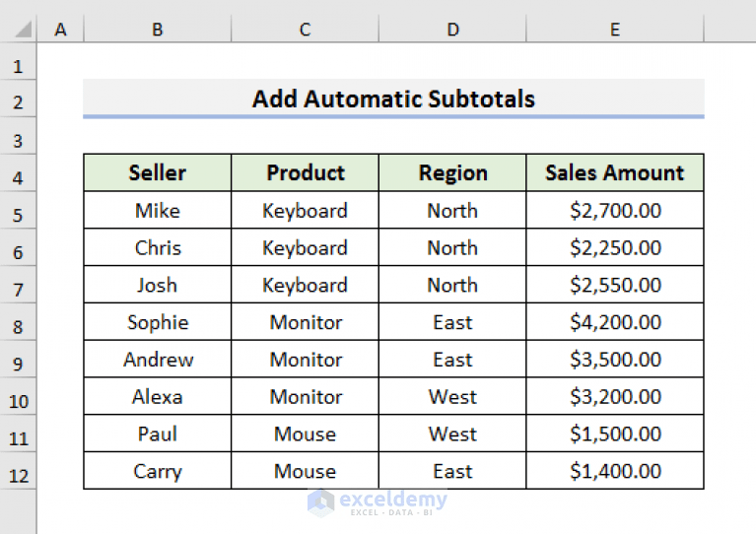Select Paul's 'Mouse' product cell

[x=306, y=434]
